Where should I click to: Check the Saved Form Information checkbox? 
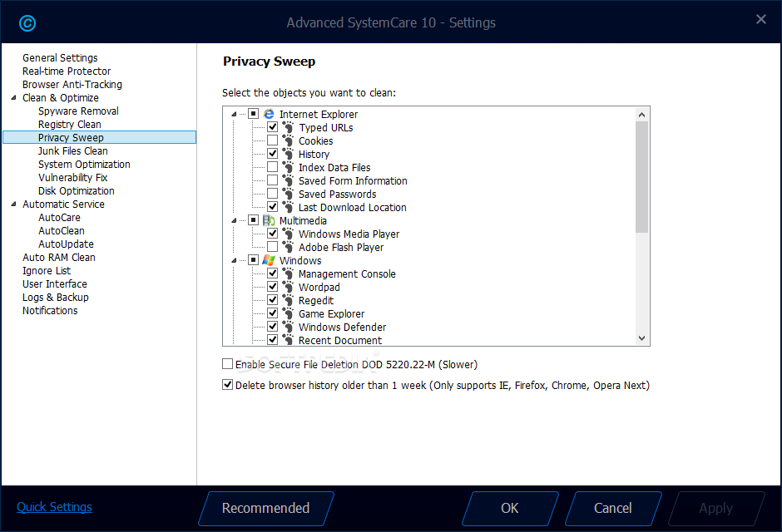click(x=272, y=180)
